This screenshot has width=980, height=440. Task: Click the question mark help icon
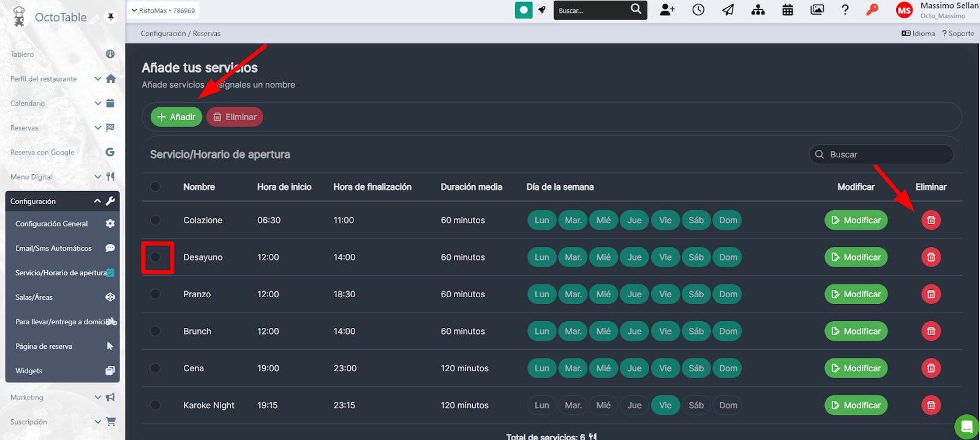click(845, 10)
